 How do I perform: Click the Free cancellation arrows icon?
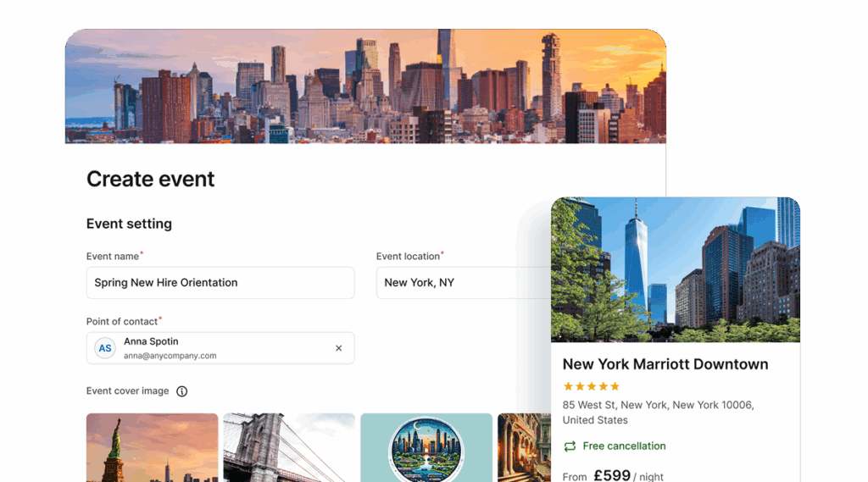pos(570,446)
